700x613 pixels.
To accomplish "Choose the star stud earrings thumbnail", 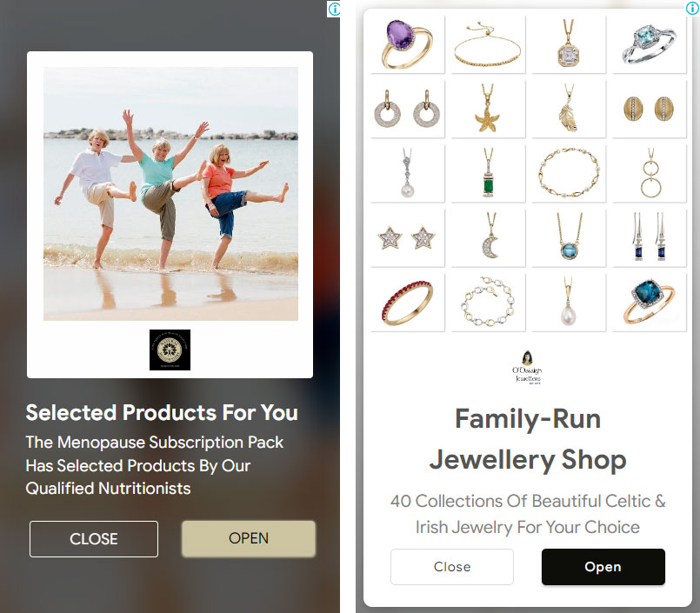I will click(x=407, y=237).
